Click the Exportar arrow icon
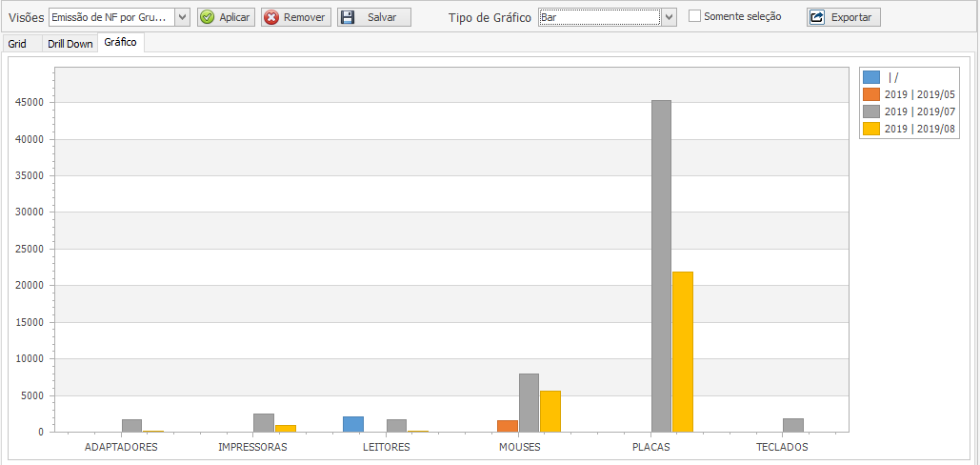 click(x=817, y=17)
